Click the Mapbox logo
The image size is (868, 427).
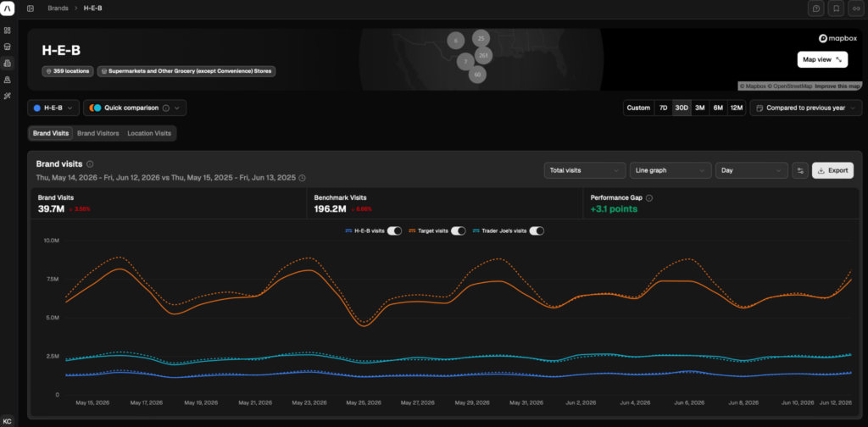click(x=837, y=38)
